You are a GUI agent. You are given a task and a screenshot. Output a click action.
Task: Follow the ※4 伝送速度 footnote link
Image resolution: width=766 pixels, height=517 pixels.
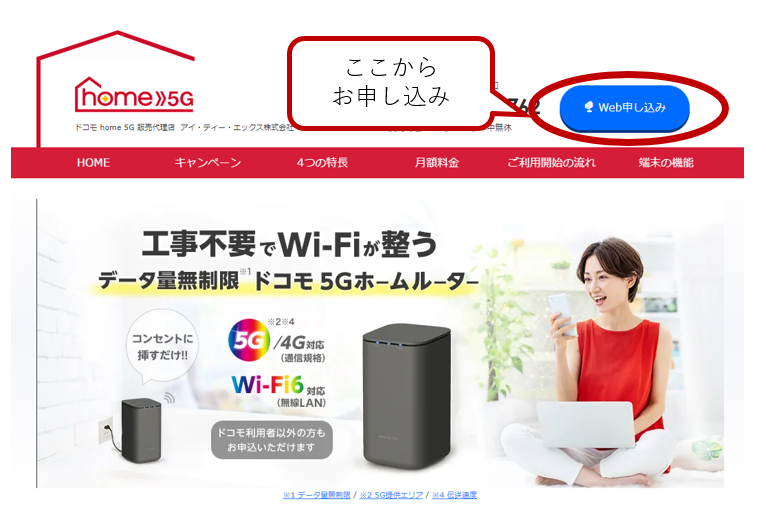[454, 495]
